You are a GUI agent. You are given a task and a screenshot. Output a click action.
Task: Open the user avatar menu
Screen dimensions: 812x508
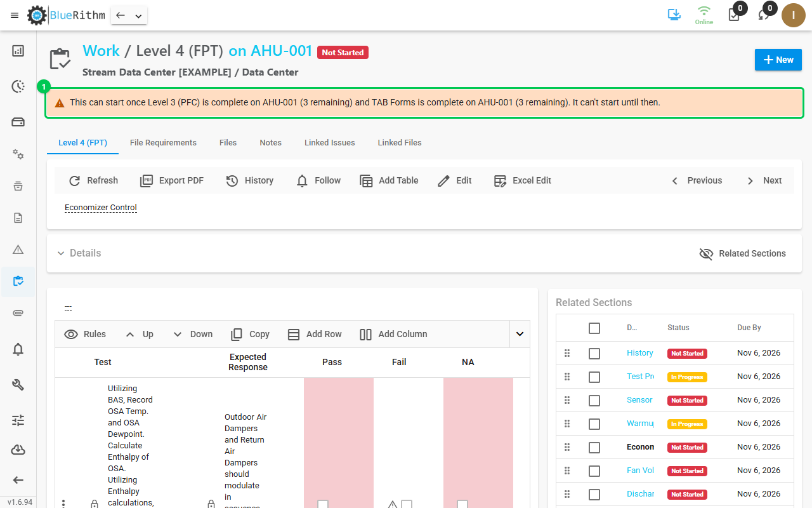click(794, 15)
